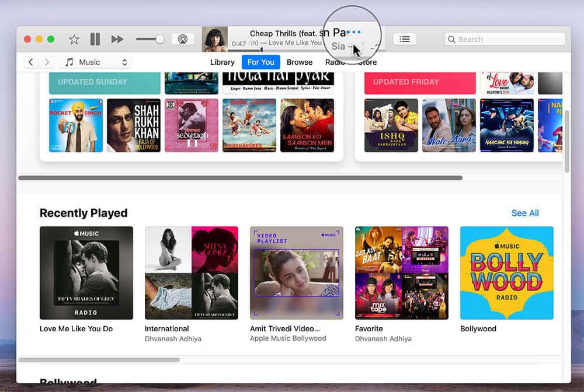
Task: Show the Up Next list
Action: pos(405,39)
